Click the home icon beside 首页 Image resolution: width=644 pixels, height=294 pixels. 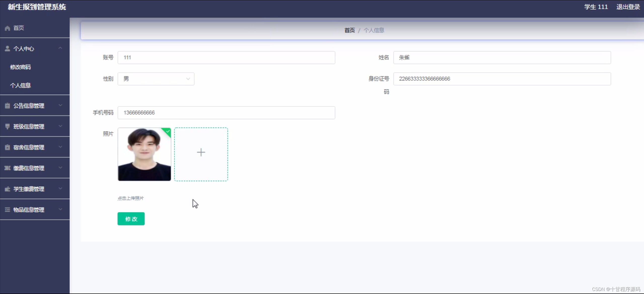pos(7,28)
